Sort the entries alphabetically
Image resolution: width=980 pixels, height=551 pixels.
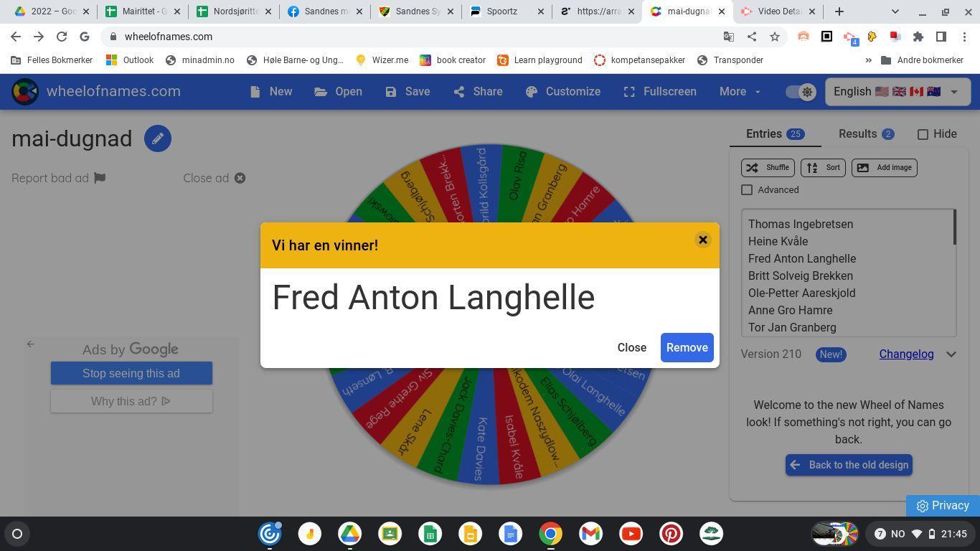[x=823, y=168]
